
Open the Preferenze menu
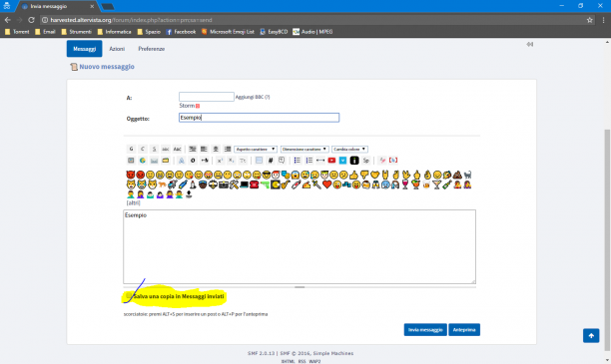[x=151, y=49]
